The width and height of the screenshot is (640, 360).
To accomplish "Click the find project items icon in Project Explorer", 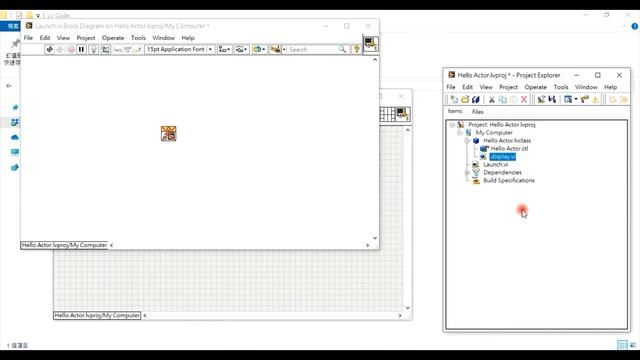I will [x=584, y=99].
